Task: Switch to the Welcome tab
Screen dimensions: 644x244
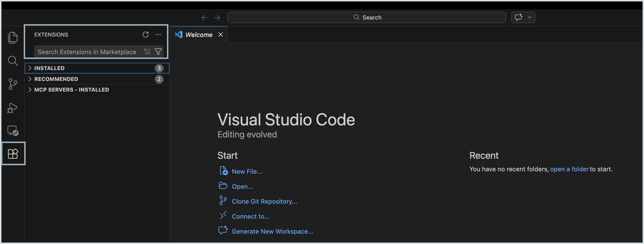Action: [x=199, y=35]
